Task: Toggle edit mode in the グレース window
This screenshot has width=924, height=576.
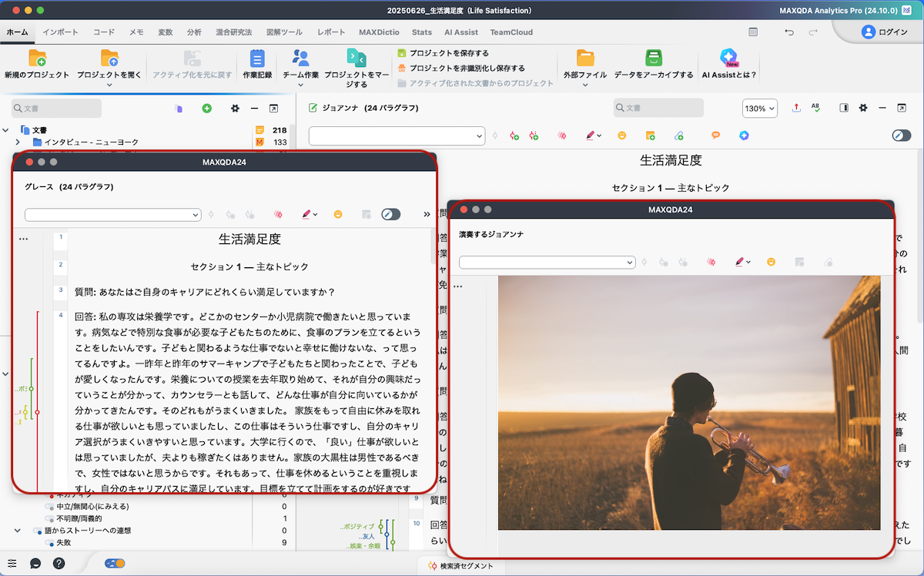Action: pyautogui.click(x=391, y=214)
